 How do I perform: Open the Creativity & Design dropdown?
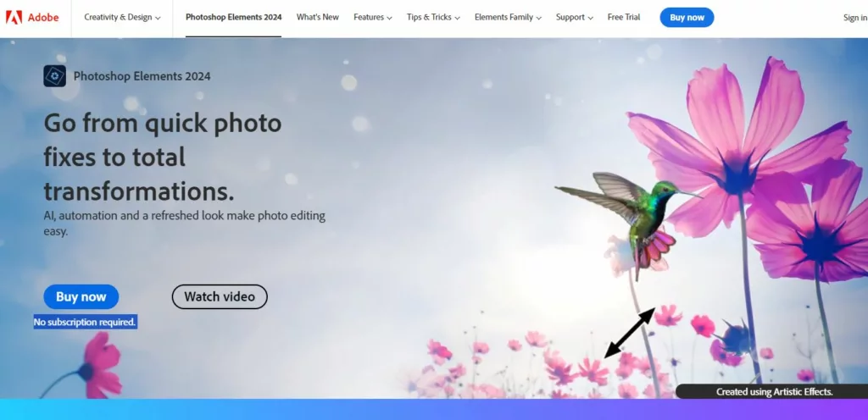tap(122, 17)
